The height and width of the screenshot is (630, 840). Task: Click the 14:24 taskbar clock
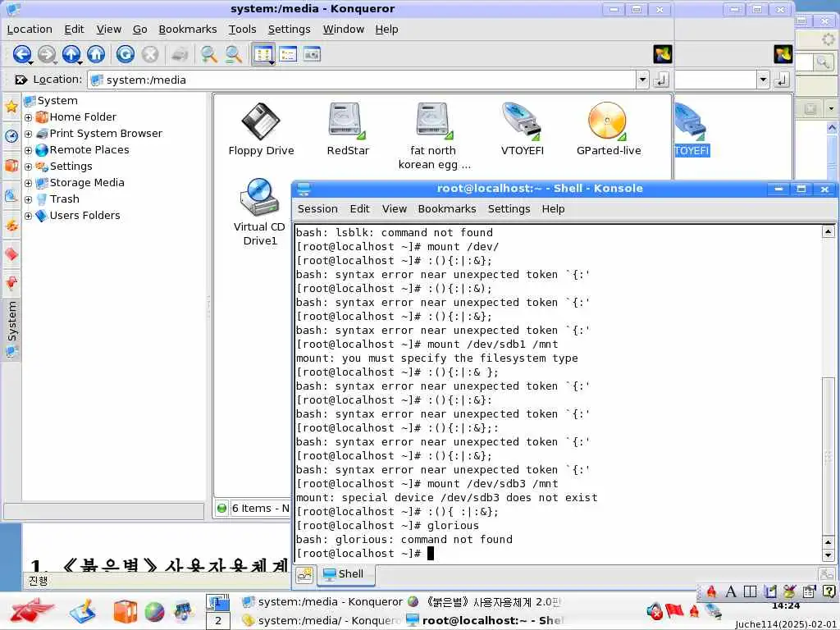tap(786, 606)
